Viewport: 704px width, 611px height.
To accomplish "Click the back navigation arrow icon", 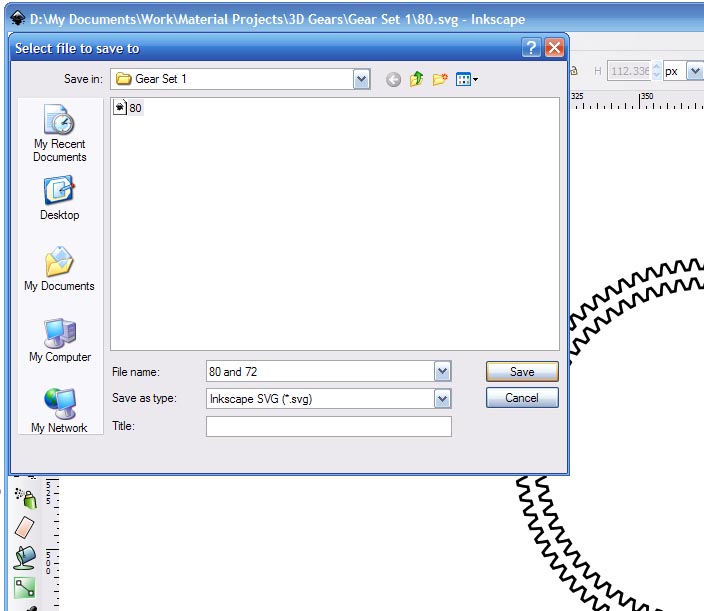I will click(x=393, y=80).
